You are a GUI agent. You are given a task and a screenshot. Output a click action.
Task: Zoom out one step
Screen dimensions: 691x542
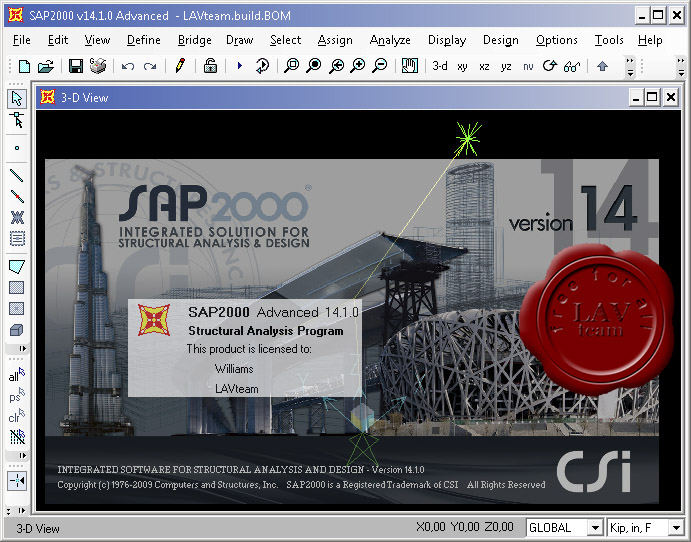click(379, 66)
